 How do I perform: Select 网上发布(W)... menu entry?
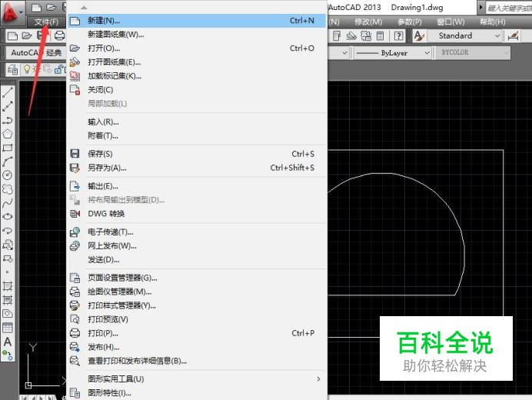pos(198,246)
